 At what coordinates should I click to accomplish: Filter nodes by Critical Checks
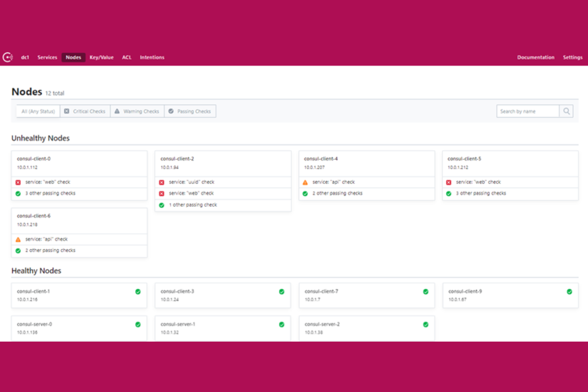[85, 111]
